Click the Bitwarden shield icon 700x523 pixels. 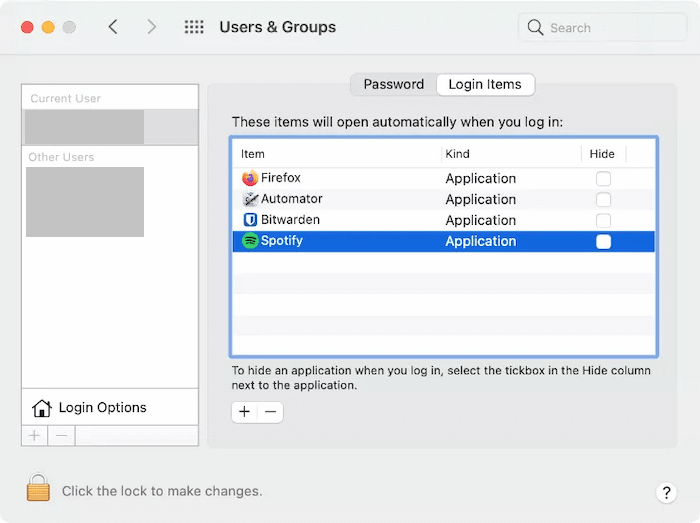pos(250,220)
